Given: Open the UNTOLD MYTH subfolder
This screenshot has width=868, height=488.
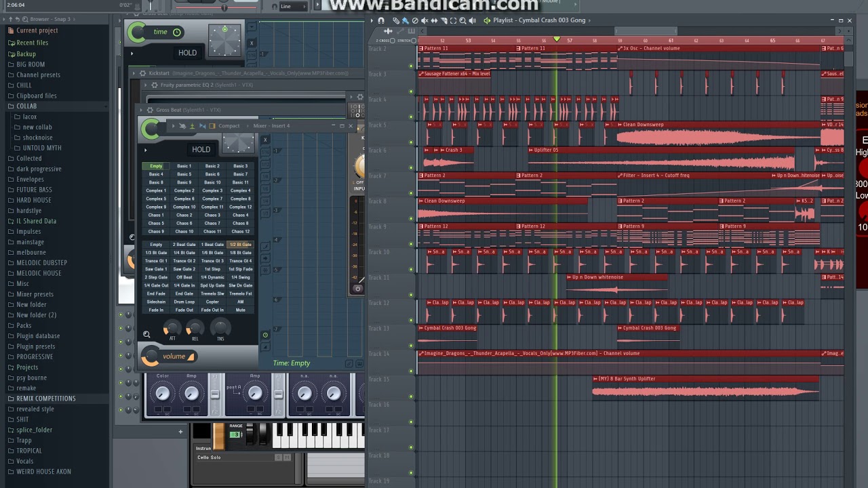Looking at the screenshot, I should pyautogui.click(x=41, y=148).
